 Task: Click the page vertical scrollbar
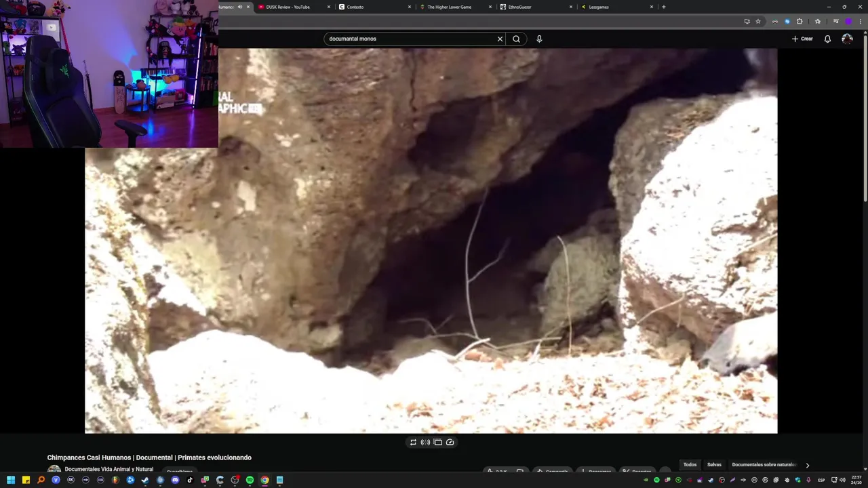865,119
